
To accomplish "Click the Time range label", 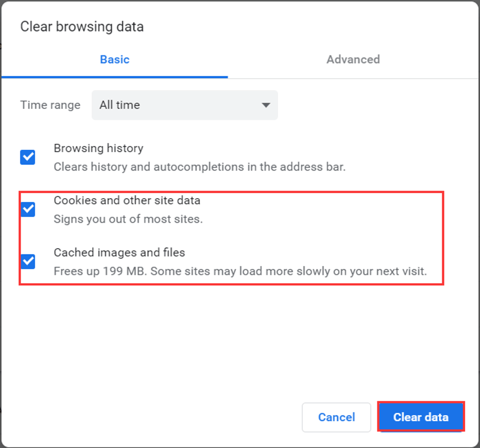I will point(50,105).
